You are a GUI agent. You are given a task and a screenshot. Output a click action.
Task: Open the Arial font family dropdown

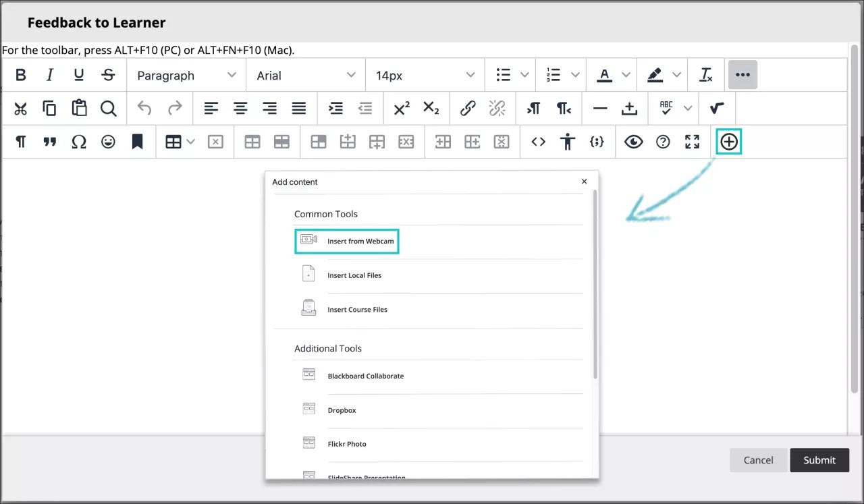tap(306, 75)
